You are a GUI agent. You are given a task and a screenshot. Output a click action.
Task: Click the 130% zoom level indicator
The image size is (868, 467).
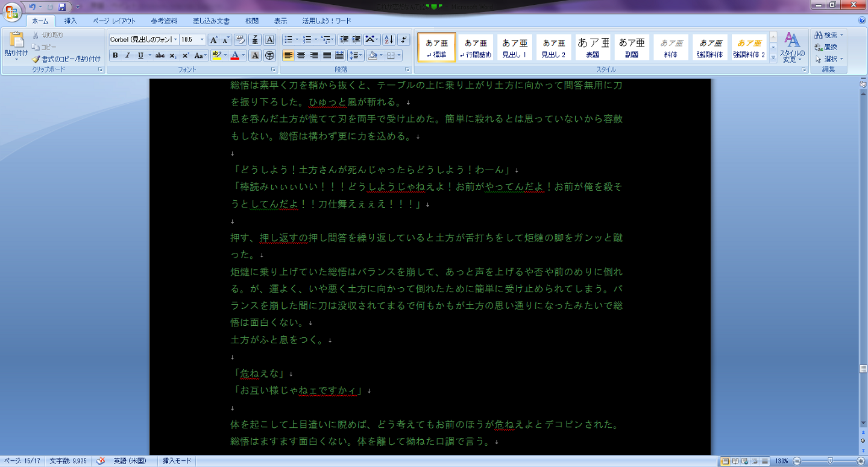point(782,461)
